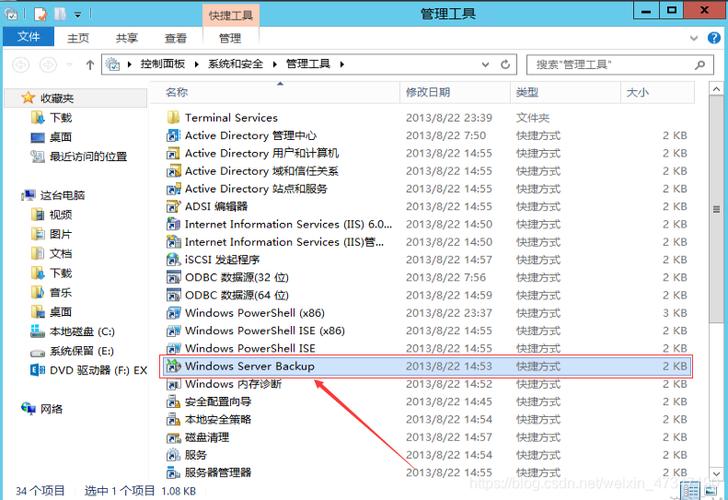Click the properties icon in quick access toolbar
The image size is (728, 500).
point(40,14)
